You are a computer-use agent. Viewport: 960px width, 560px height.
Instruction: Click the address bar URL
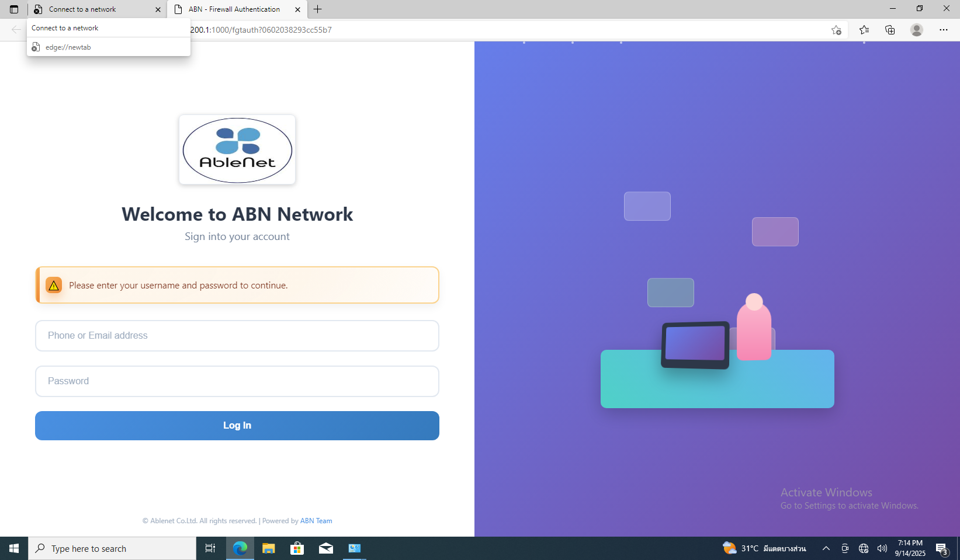[x=261, y=30]
